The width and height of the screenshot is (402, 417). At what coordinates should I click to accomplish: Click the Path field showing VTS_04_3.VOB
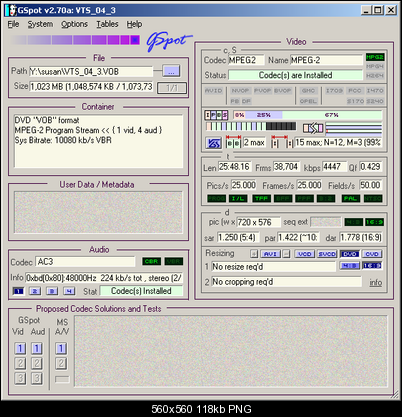[91, 71]
